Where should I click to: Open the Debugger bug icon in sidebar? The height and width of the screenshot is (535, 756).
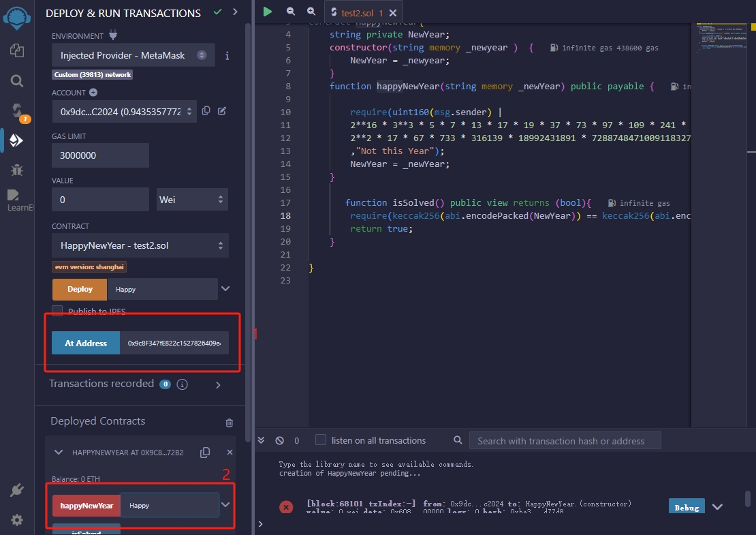point(17,170)
